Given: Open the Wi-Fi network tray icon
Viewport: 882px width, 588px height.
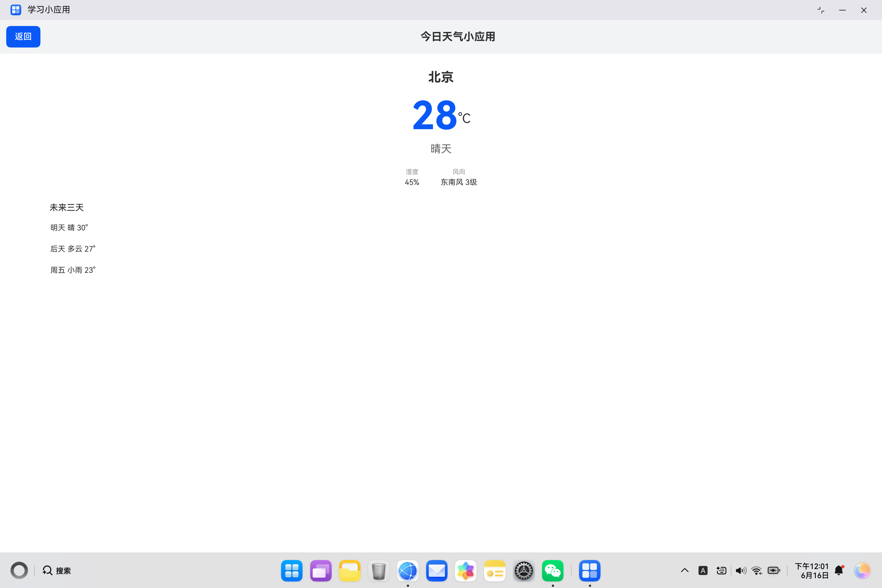Looking at the screenshot, I should (x=757, y=570).
